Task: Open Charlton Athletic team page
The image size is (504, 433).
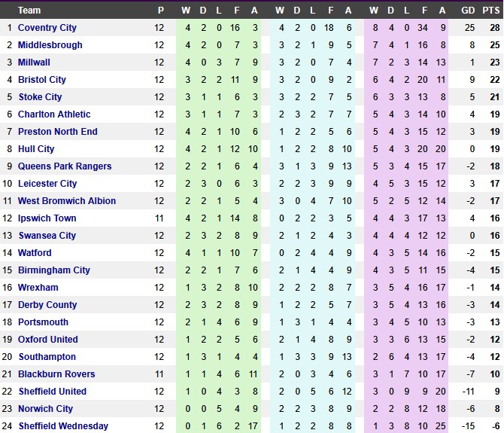Action: [x=54, y=114]
